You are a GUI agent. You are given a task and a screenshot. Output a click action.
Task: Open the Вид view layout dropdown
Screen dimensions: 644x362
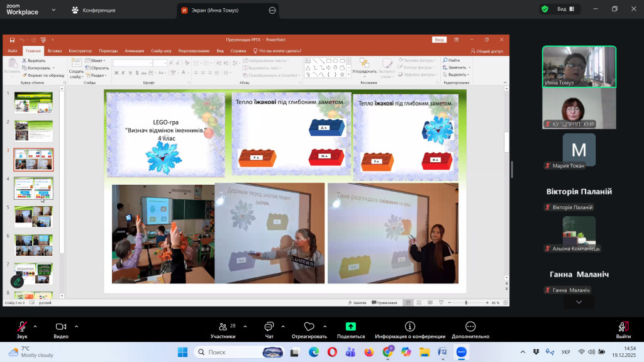pyautogui.click(x=565, y=9)
